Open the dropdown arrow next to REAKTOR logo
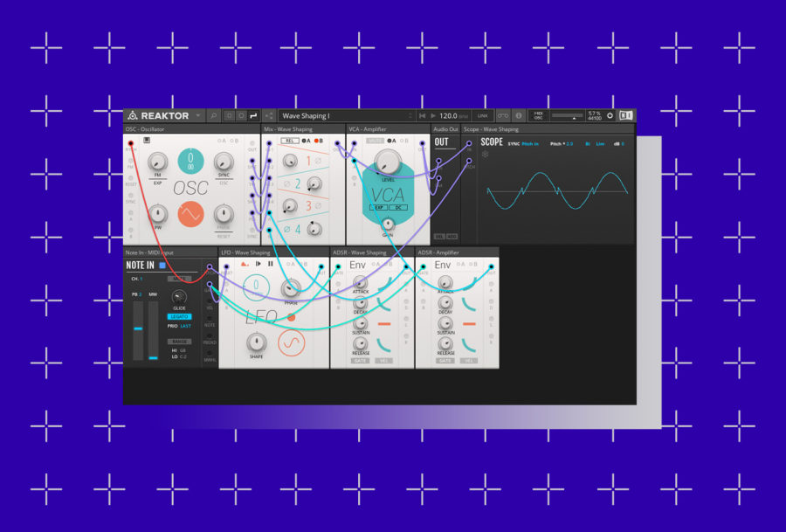786x532 pixels. pyautogui.click(x=198, y=114)
